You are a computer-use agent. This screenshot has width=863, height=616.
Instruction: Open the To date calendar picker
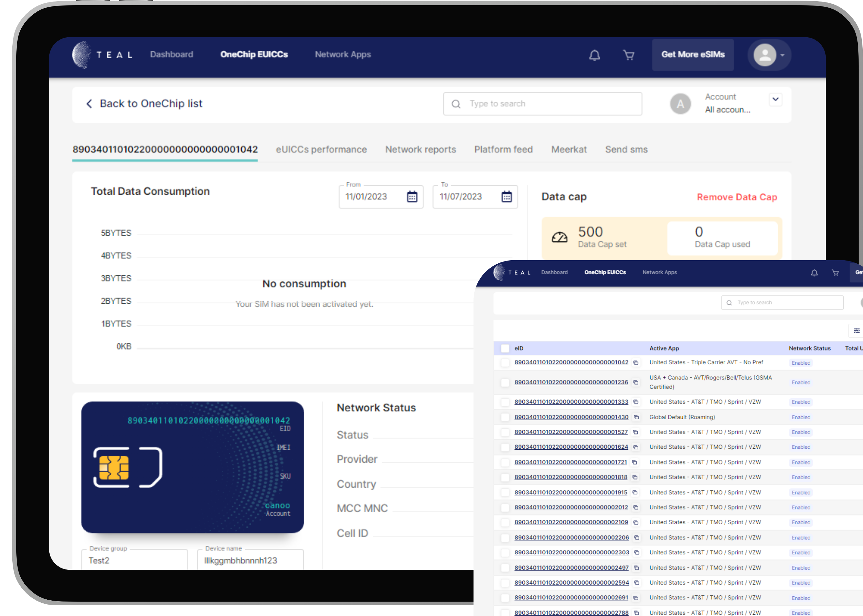506,197
